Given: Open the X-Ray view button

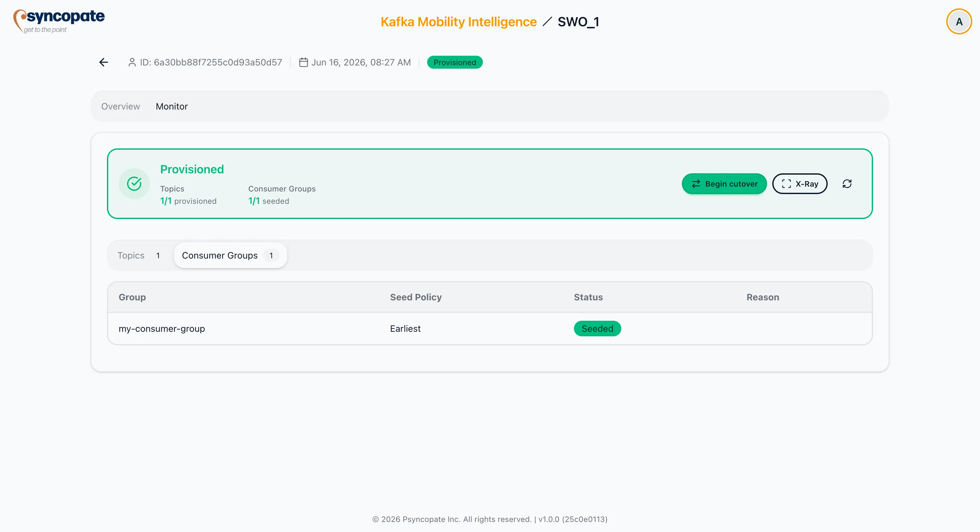Looking at the screenshot, I should coord(800,184).
